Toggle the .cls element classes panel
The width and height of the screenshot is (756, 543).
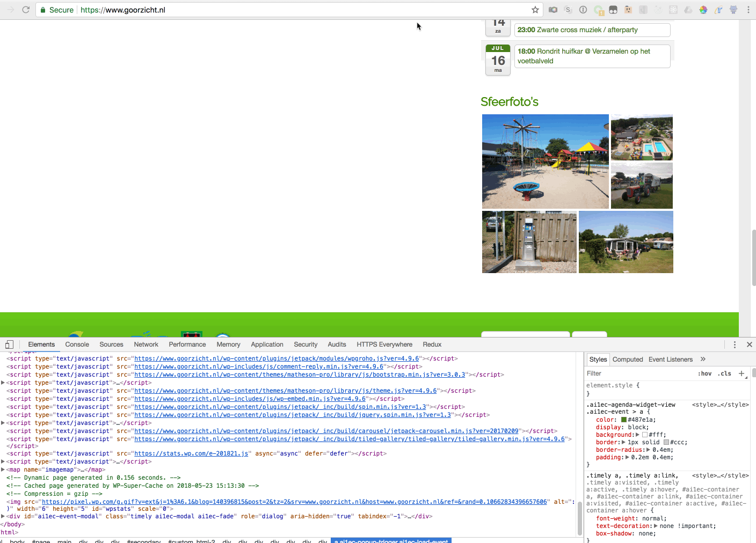tap(725, 373)
